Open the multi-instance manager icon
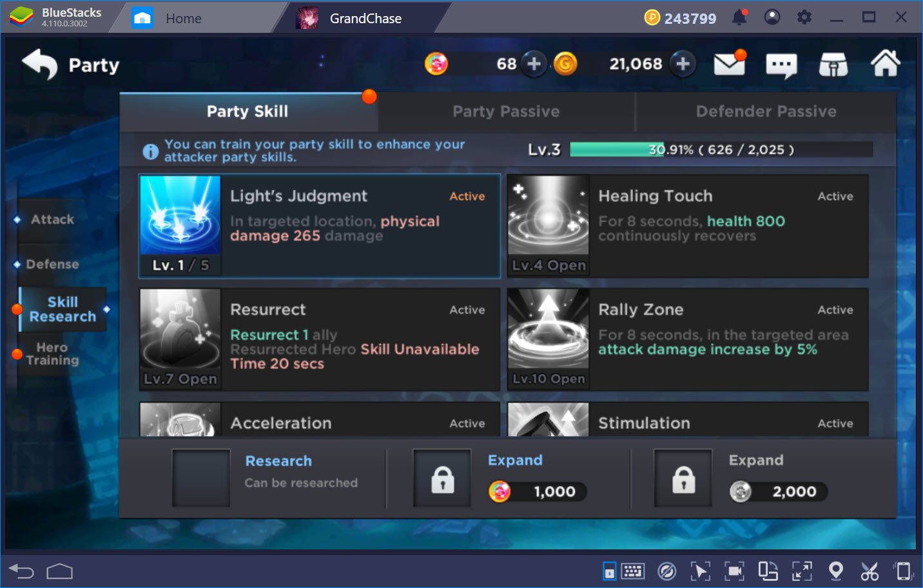The width and height of the screenshot is (923, 588). pyautogui.click(x=768, y=571)
